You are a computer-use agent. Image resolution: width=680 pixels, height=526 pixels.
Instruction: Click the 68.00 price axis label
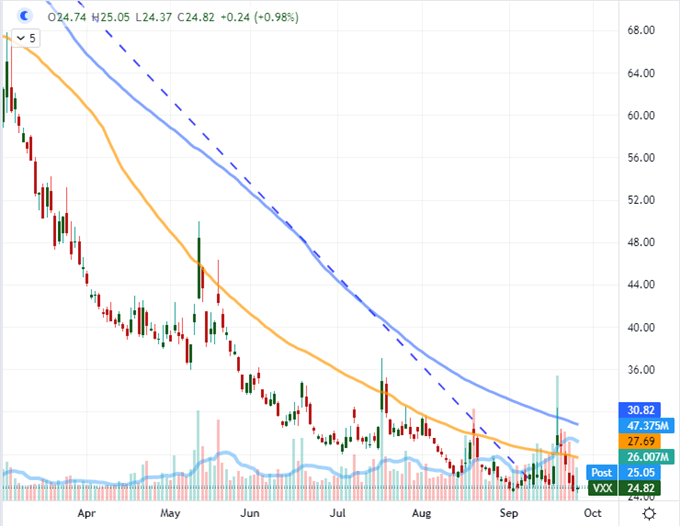pyautogui.click(x=641, y=30)
